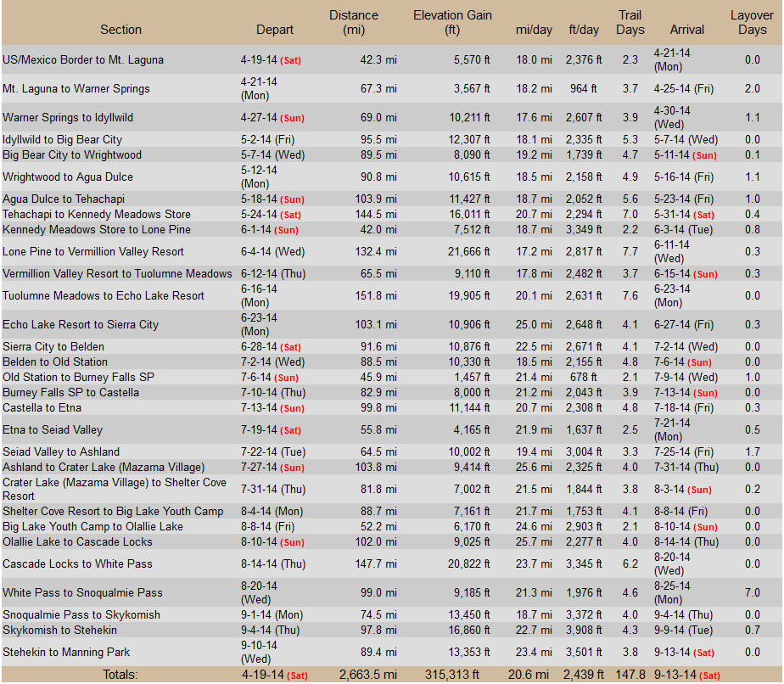Select 'Snoqualmie Pass to Skykomish' section
The width and height of the screenshot is (784, 684).
tap(81, 615)
